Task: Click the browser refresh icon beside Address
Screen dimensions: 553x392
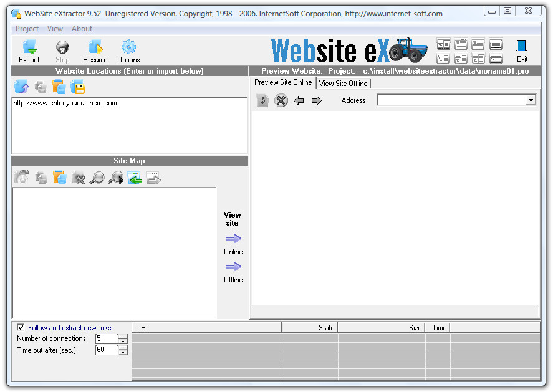Action: (262, 100)
